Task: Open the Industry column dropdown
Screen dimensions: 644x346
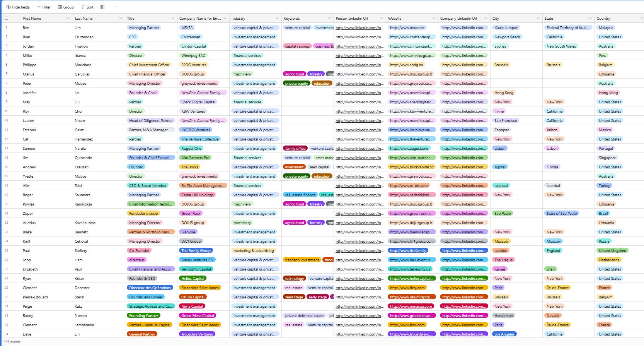Action: click(x=277, y=18)
